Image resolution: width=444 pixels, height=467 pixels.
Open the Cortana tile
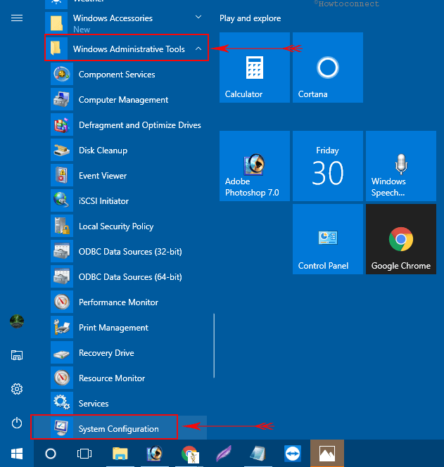328,67
